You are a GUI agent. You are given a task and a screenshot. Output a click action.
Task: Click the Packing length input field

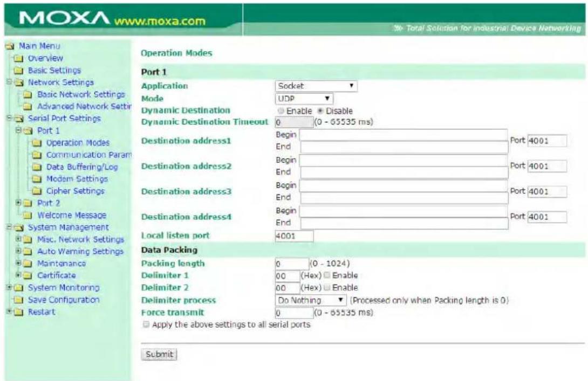292,264
